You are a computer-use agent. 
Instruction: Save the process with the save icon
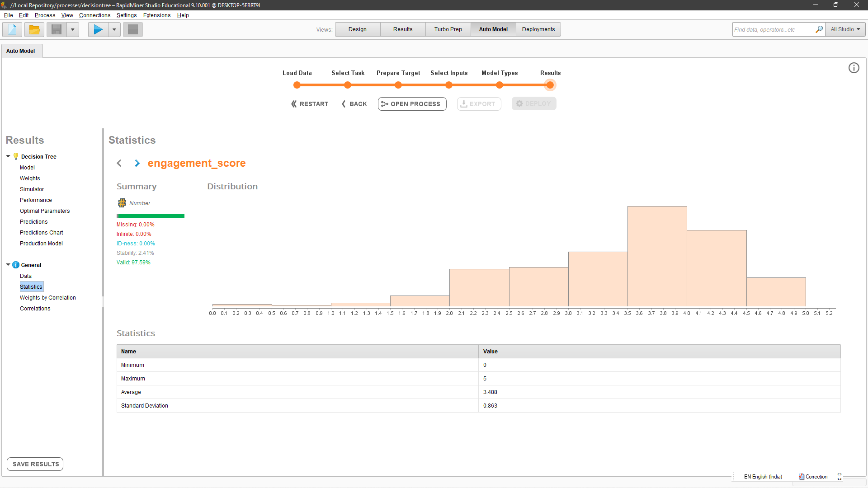coord(56,29)
